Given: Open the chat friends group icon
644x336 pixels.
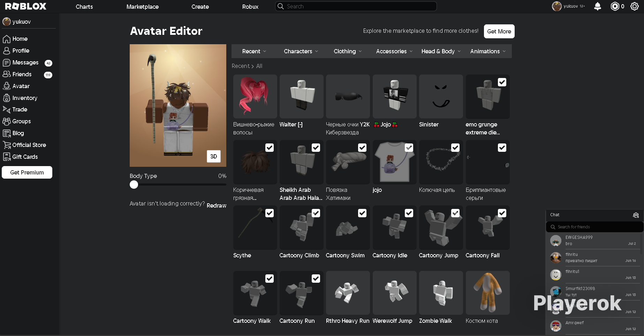Looking at the screenshot, I should point(636,215).
